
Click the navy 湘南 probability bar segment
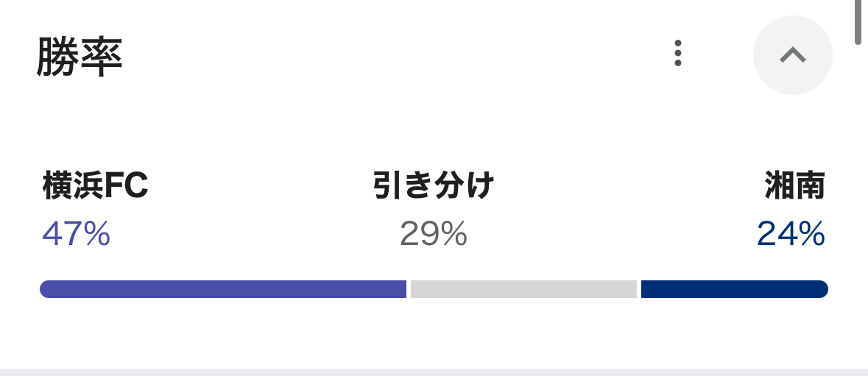(733, 289)
